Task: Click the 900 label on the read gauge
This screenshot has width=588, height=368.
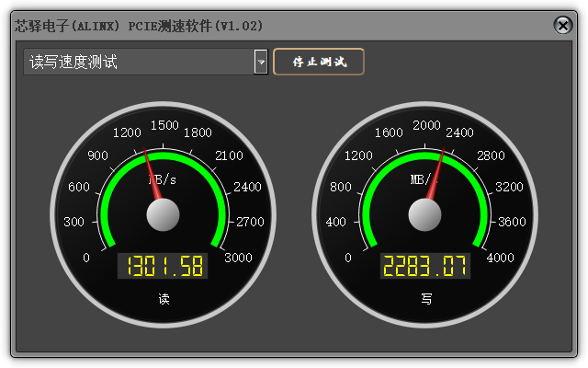Action: click(98, 155)
